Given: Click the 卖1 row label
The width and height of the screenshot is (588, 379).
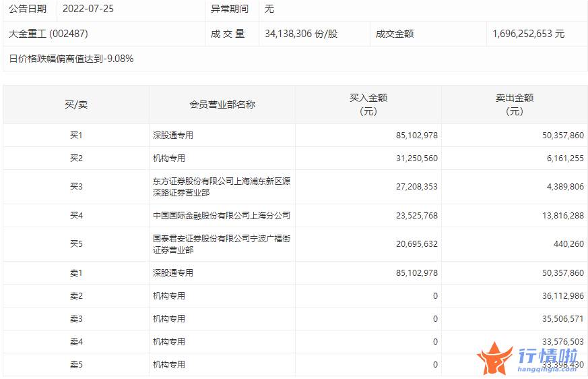Looking at the screenshot, I should 76,273.
